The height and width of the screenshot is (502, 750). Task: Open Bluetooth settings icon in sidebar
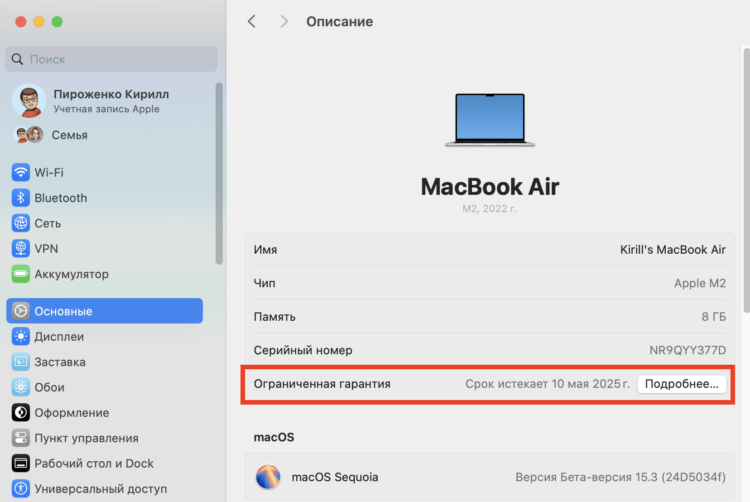(x=21, y=197)
